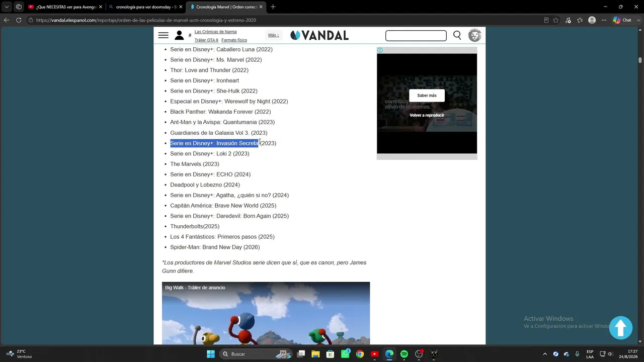The height and width of the screenshot is (362, 644).
Task: Click highlighted 'Serie en Disney+: Invasión Secreta' text
Action: pyautogui.click(x=214, y=143)
